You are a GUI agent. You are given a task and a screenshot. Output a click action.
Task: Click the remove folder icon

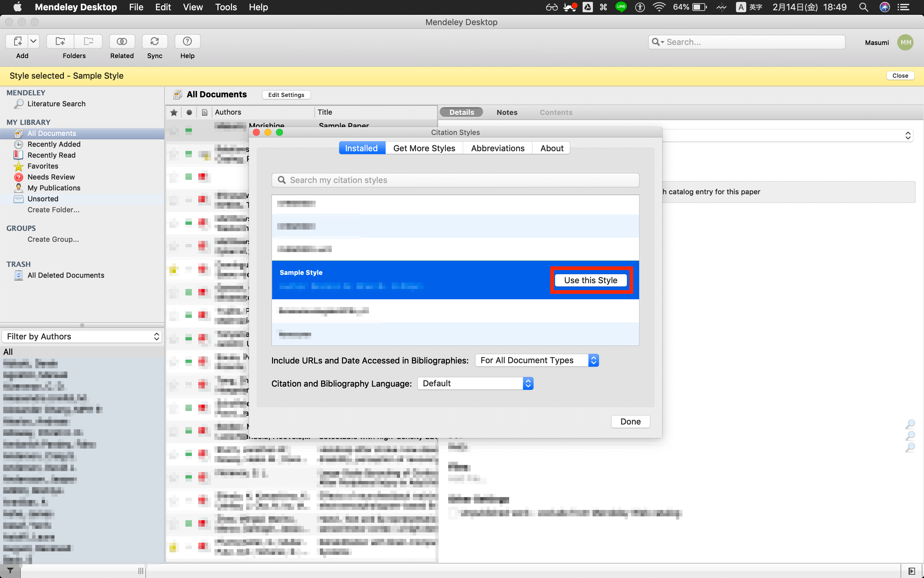89,41
